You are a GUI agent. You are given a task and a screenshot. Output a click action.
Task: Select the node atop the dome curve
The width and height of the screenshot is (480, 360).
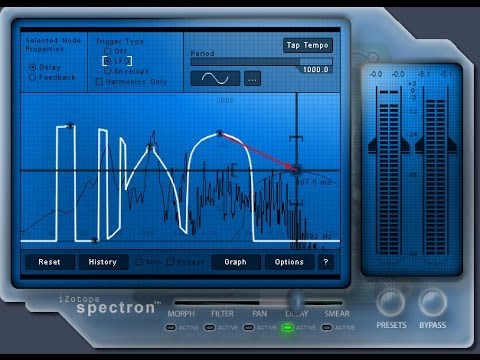(x=219, y=133)
